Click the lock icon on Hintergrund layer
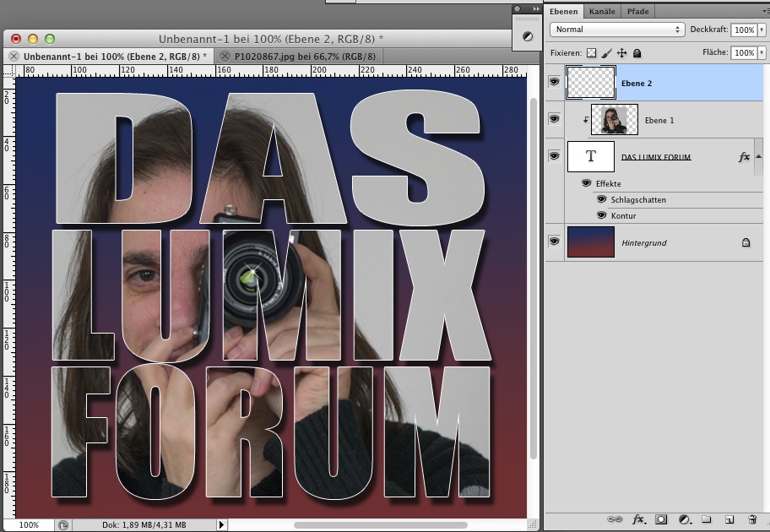Viewport: 770px width, 532px height. 746,242
